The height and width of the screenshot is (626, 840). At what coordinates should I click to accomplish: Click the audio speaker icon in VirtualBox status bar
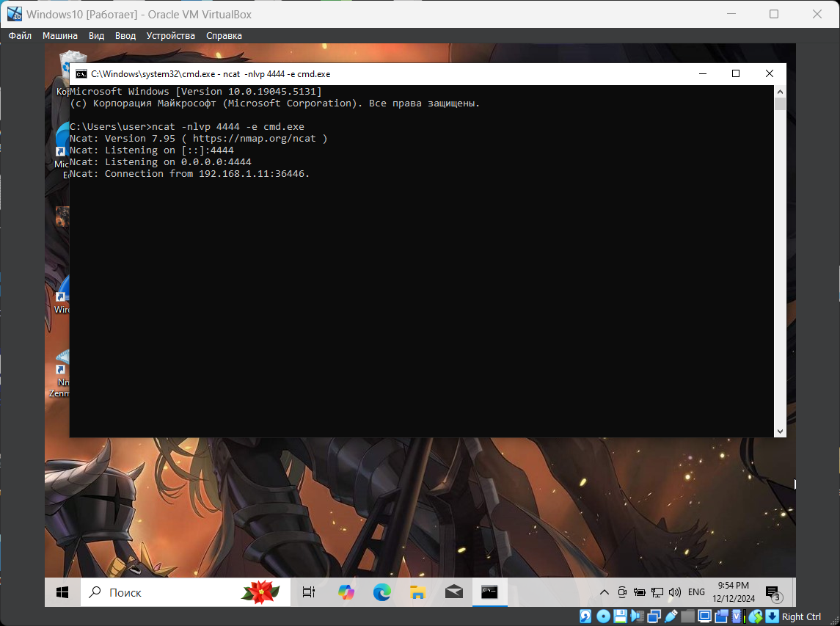point(638,616)
